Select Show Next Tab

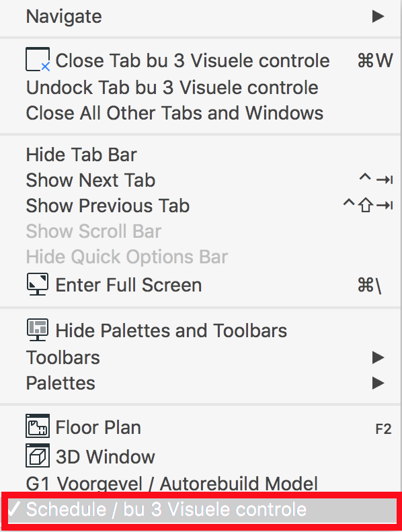point(201,180)
